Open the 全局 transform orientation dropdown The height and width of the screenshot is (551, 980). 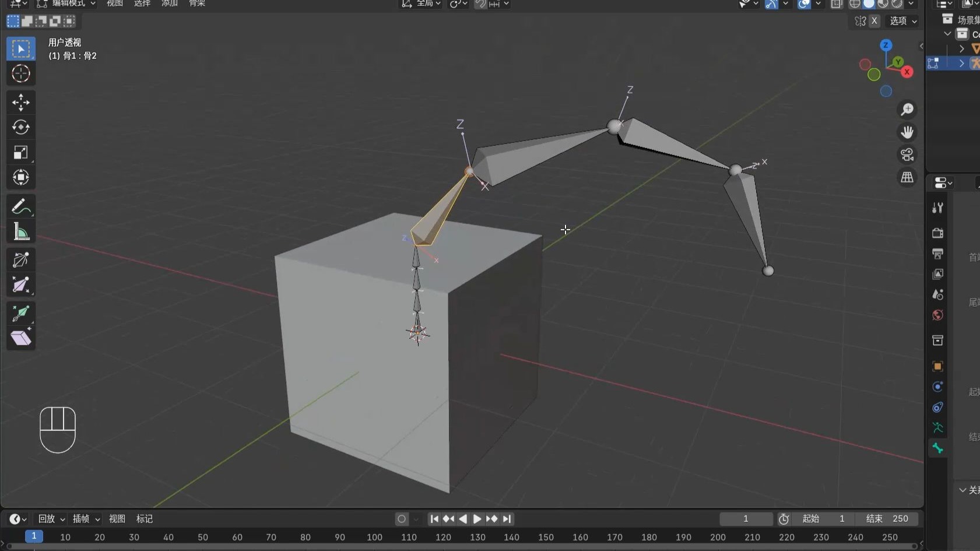click(421, 4)
